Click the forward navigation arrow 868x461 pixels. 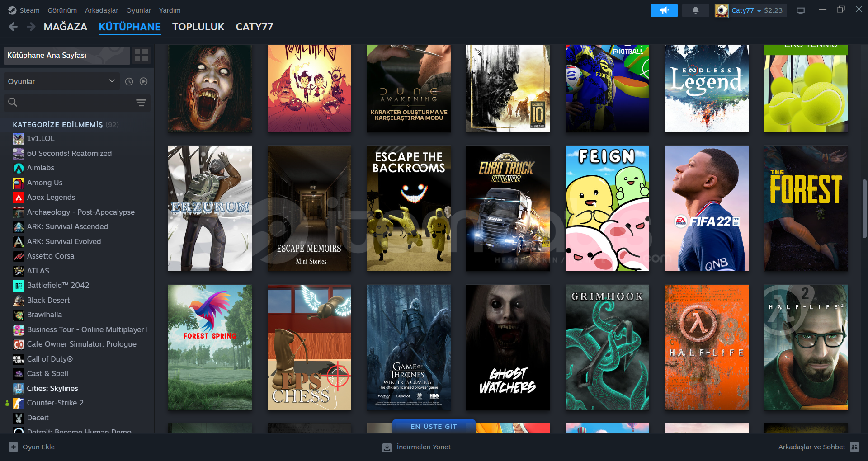(x=31, y=27)
